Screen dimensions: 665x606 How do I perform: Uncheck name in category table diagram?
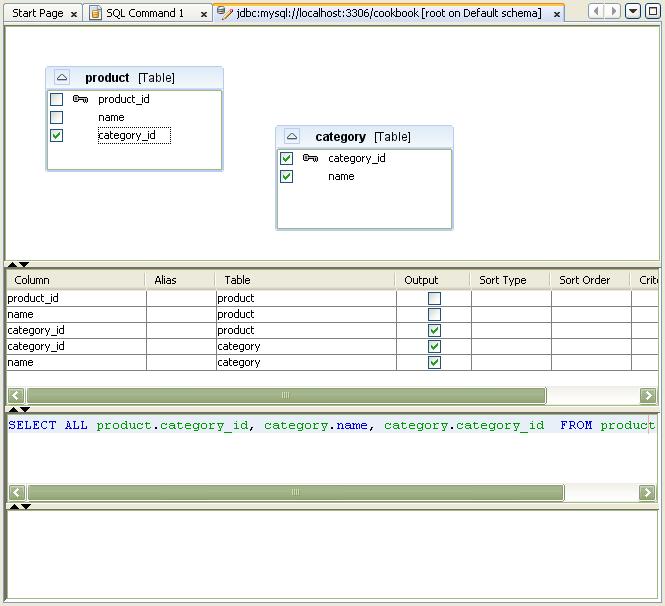coord(286,176)
